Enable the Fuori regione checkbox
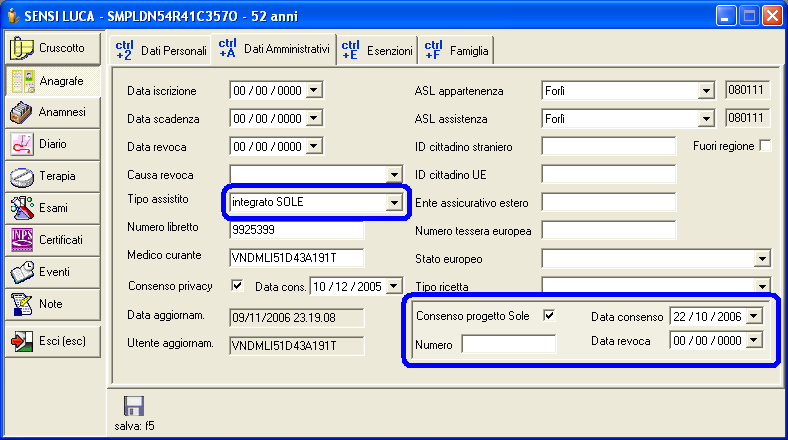 (766, 146)
